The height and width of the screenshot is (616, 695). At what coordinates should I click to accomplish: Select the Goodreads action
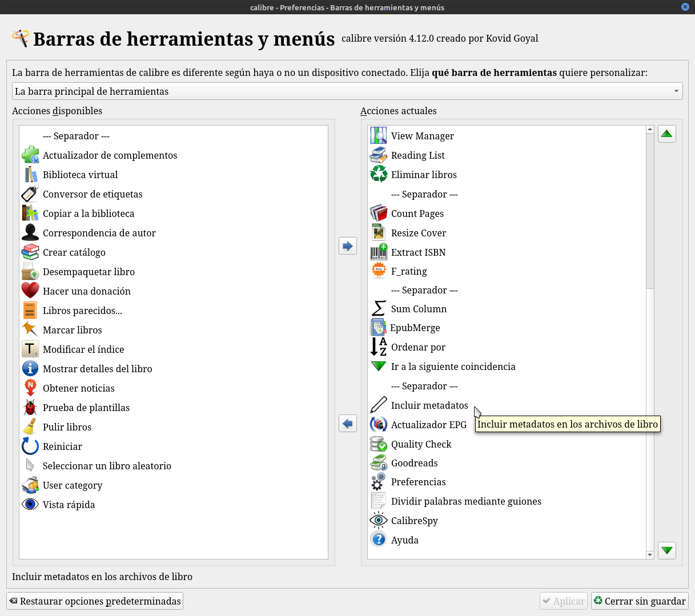(507, 463)
